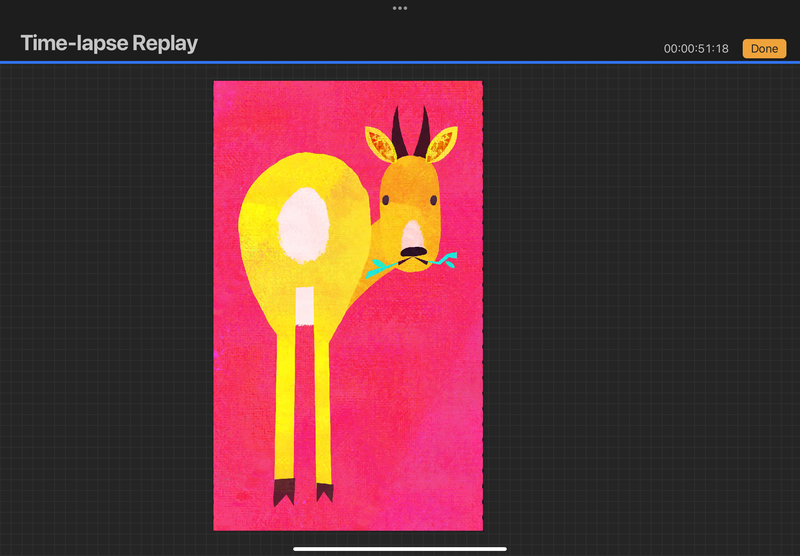800x556 pixels.
Task: Tap the deer's left hoof
Action: coord(284,492)
